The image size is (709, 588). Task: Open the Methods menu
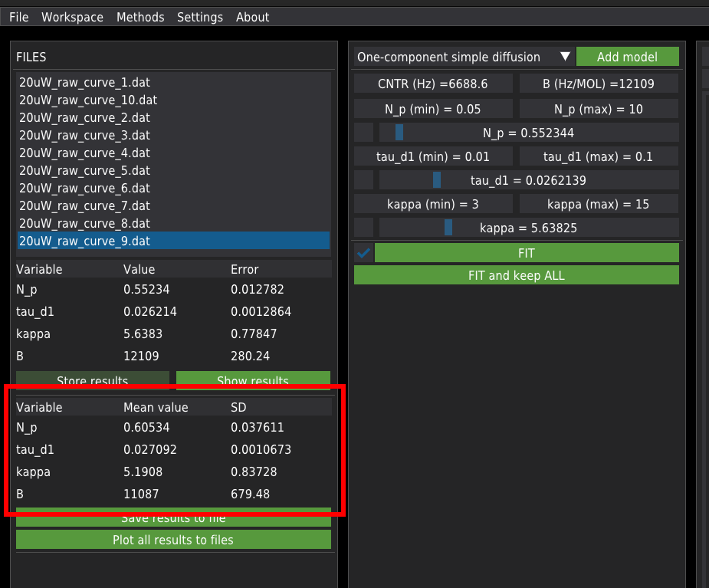[x=140, y=17]
